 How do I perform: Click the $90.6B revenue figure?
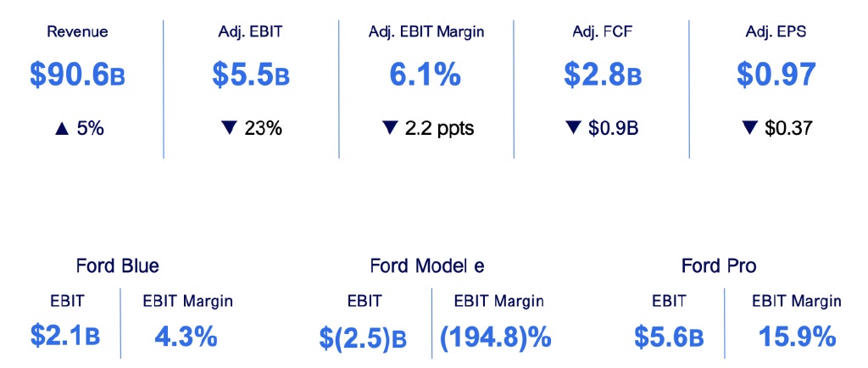[x=77, y=75]
